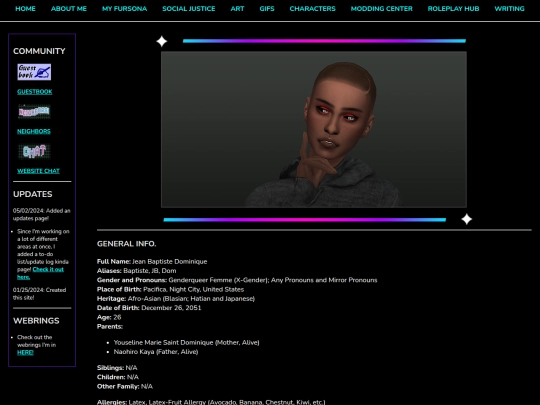The height and width of the screenshot is (405, 540).
Task: Select the 'Full Name: Jean Baptiste Dominique' line
Action: click(152, 261)
